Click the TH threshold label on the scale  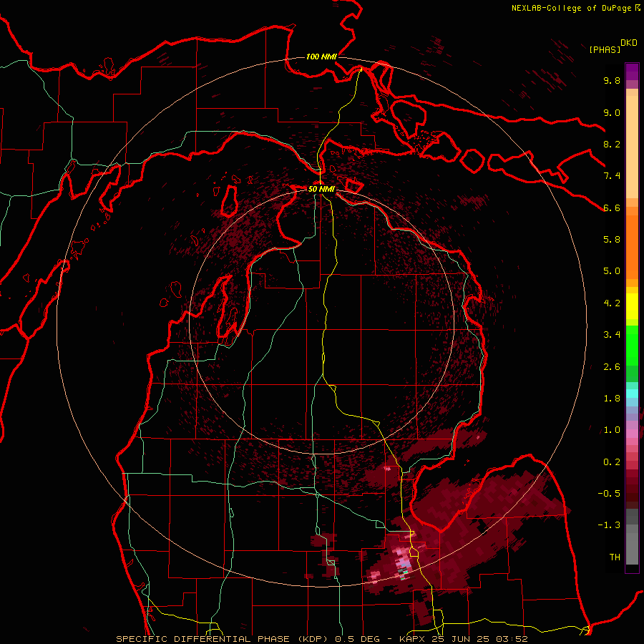tap(615, 557)
